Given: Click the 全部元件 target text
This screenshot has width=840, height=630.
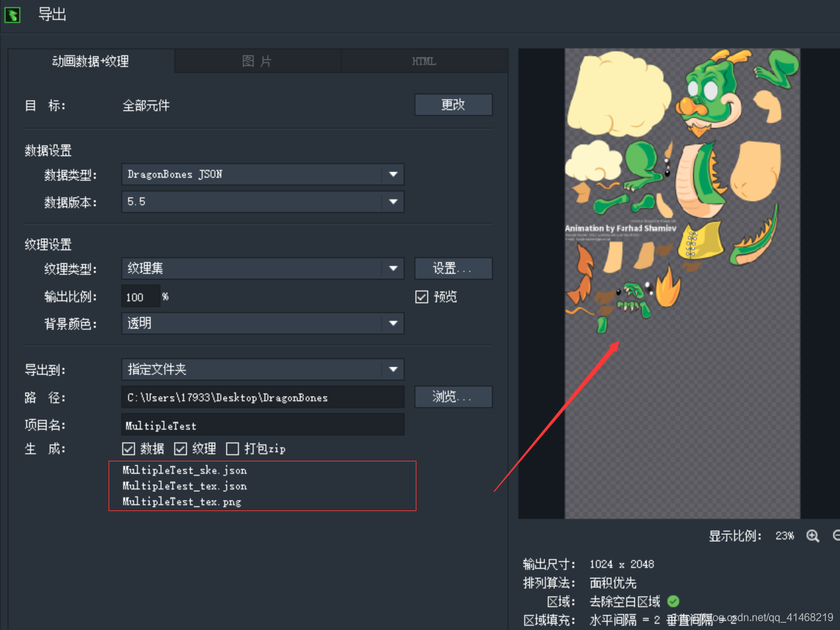Looking at the screenshot, I should coord(146,105).
